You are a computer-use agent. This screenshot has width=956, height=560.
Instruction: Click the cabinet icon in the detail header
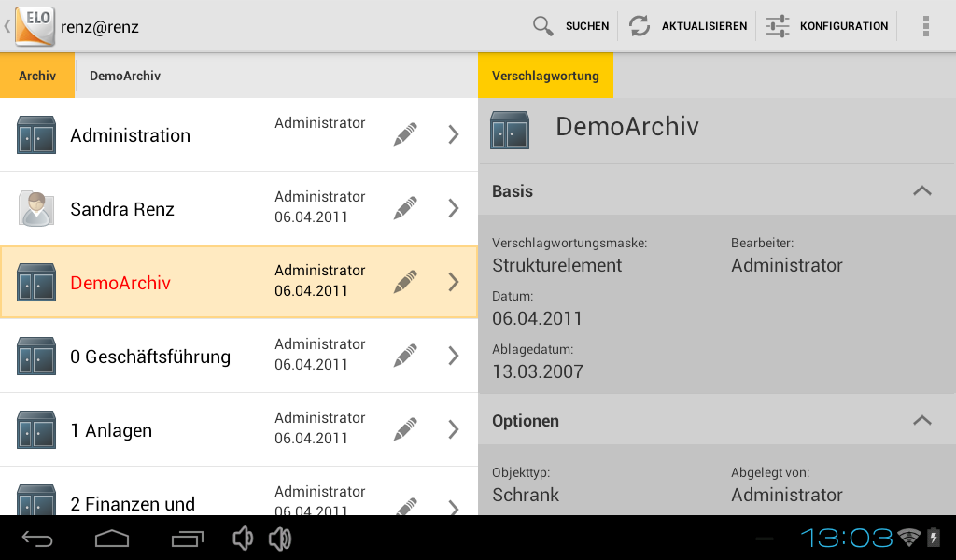pos(510,130)
